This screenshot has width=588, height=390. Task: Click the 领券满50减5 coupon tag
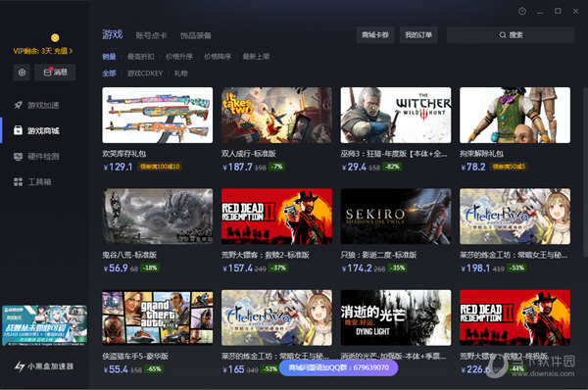coord(509,167)
